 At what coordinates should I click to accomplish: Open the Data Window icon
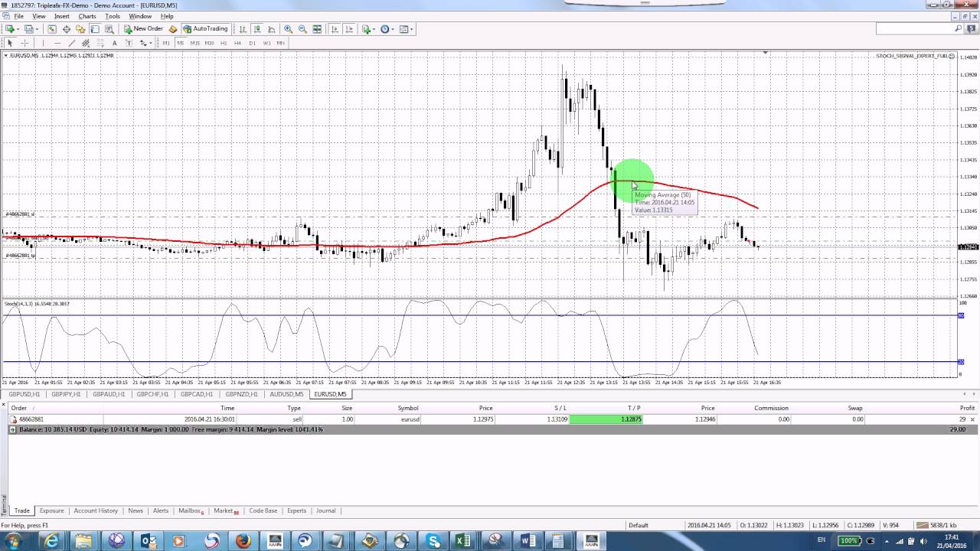[67, 29]
